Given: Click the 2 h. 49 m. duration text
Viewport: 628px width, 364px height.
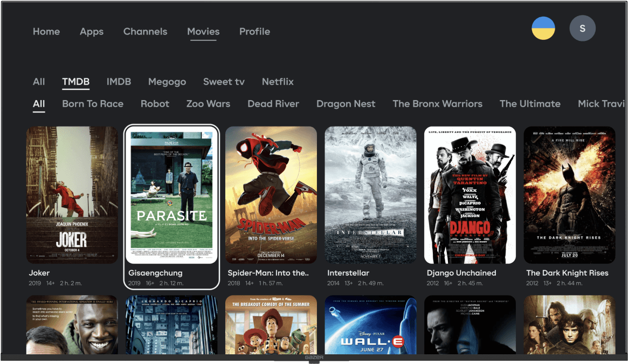Looking at the screenshot, I should [370, 283].
